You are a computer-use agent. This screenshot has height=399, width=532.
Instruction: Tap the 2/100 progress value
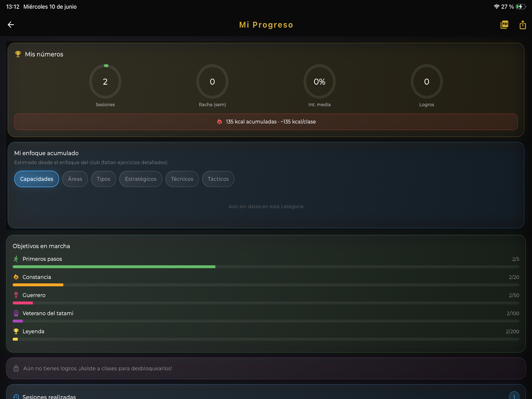513,313
